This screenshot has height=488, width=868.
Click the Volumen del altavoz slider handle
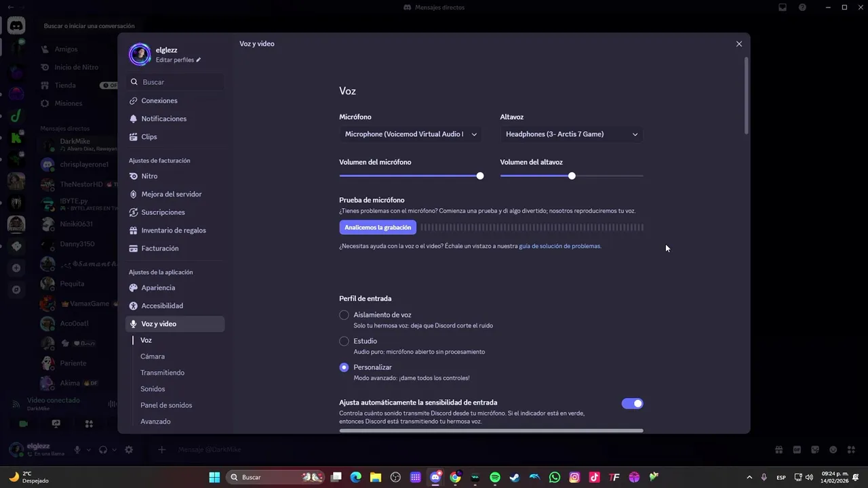(572, 176)
